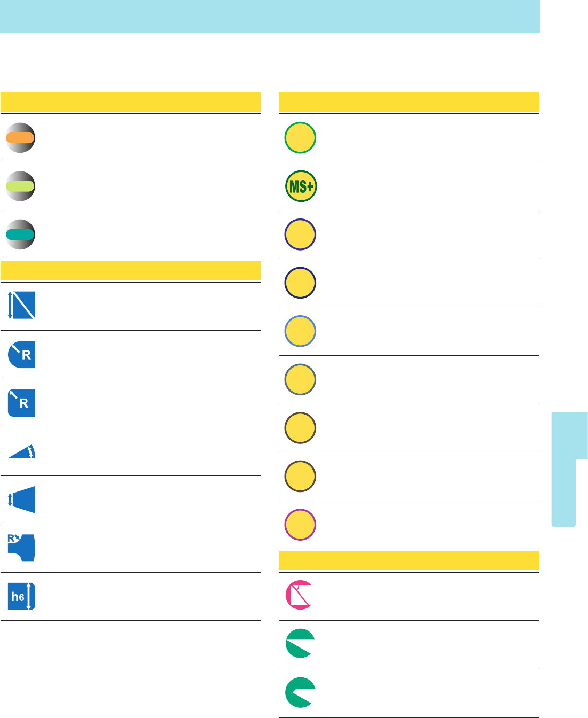
Task: Select the green disc with large wedge cut
Action: 300,643
